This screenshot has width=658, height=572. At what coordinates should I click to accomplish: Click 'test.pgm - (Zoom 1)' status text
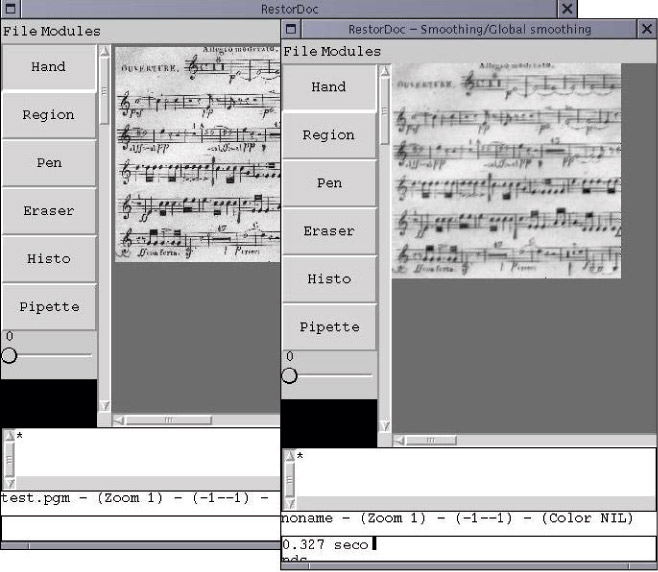tap(82, 498)
